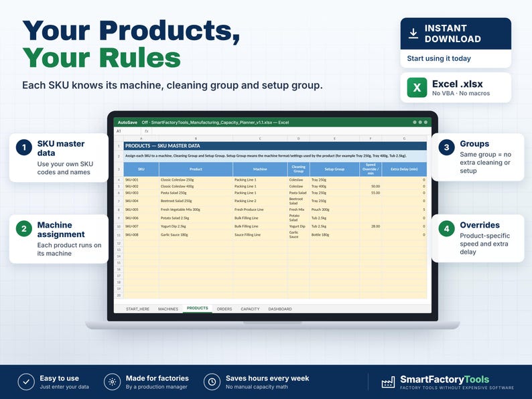Click the Setup Group column header cell
The height and width of the screenshot is (399, 532).
point(334,169)
